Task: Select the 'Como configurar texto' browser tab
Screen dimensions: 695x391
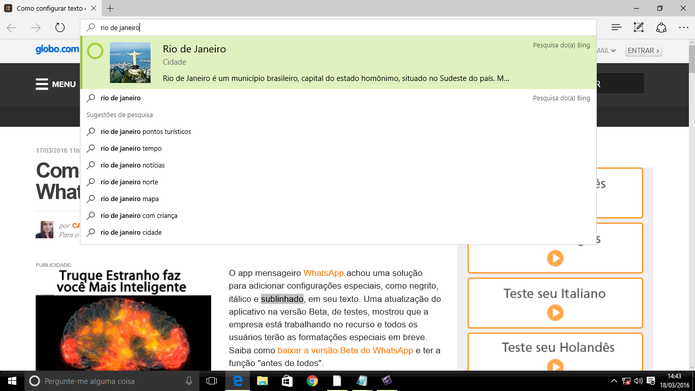Action: coord(50,8)
